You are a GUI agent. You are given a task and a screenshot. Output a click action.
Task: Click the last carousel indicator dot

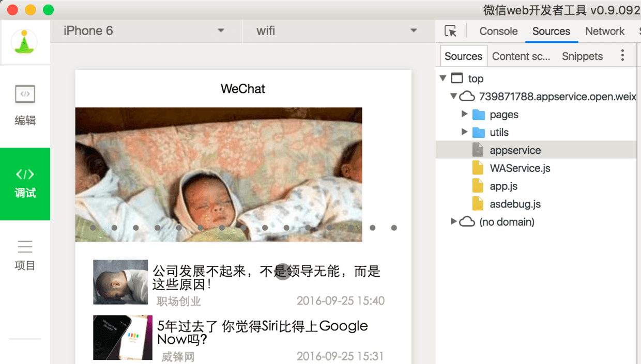[x=394, y=228]
